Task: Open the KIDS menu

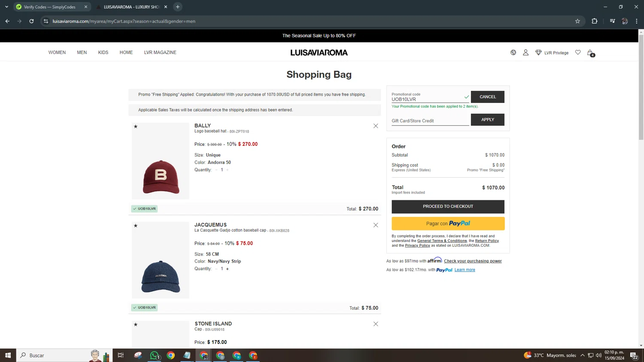Action: tap(103, 52)
